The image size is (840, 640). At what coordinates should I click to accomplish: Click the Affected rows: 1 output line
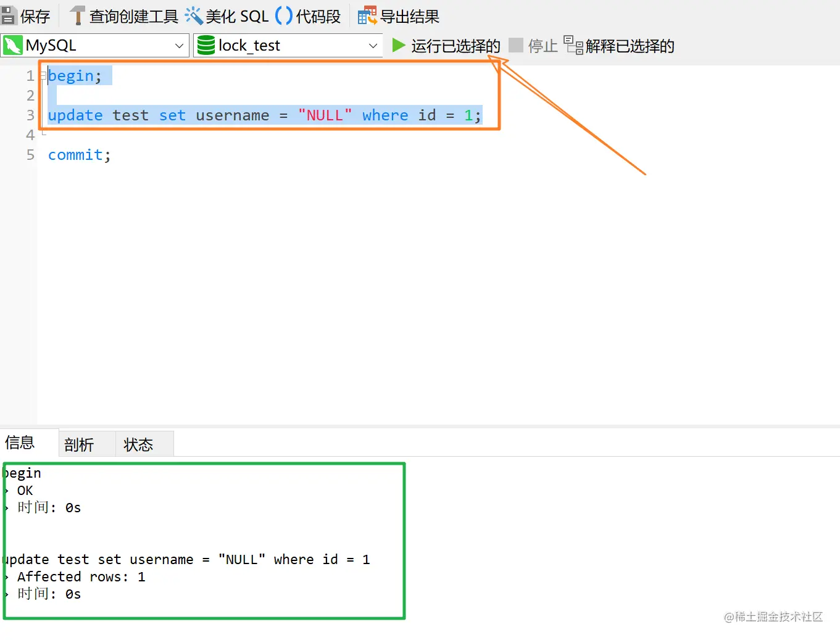(81, 576)
